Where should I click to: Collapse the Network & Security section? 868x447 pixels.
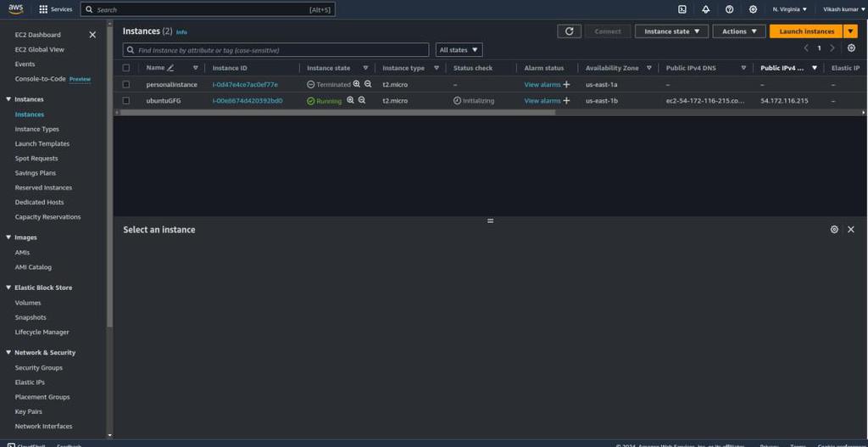(8, 352)
